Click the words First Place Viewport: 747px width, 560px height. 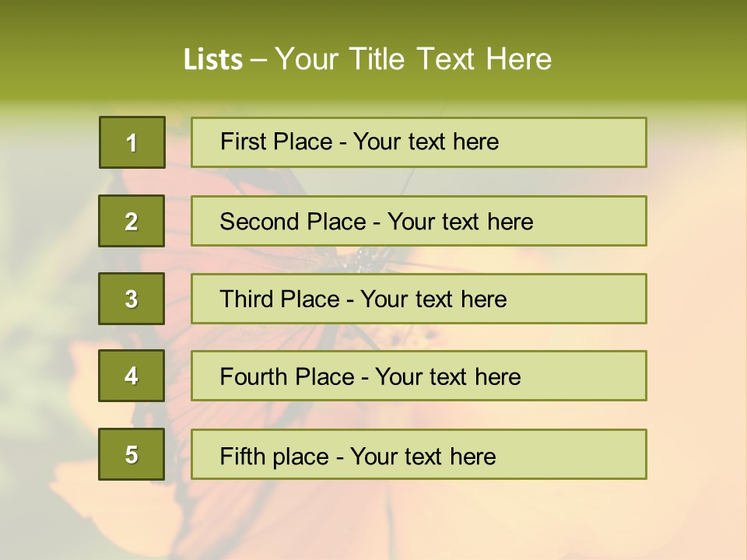pyautogui.click(x=275, y=142)
